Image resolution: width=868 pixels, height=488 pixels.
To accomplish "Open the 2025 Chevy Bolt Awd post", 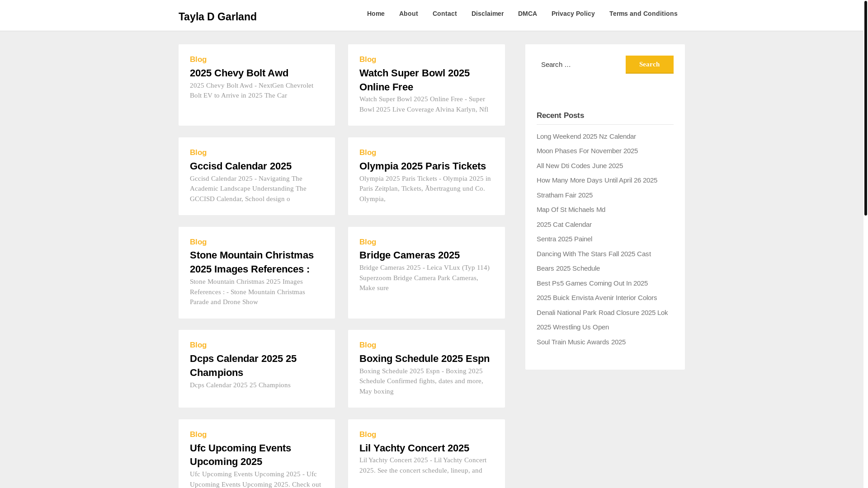I will [239, 73].
